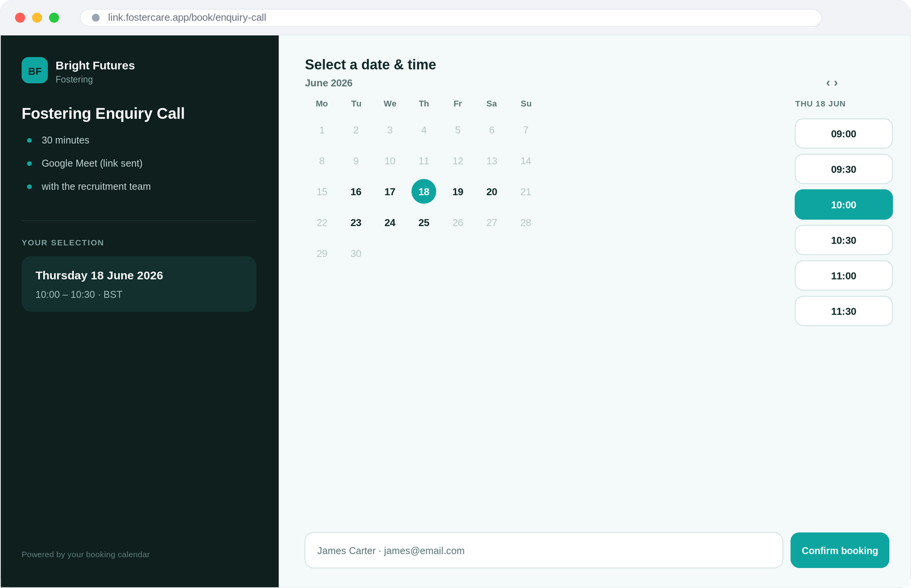The image size is (911, 588).
Task: Click the name and email input field
Action: [x=544, y=550]
